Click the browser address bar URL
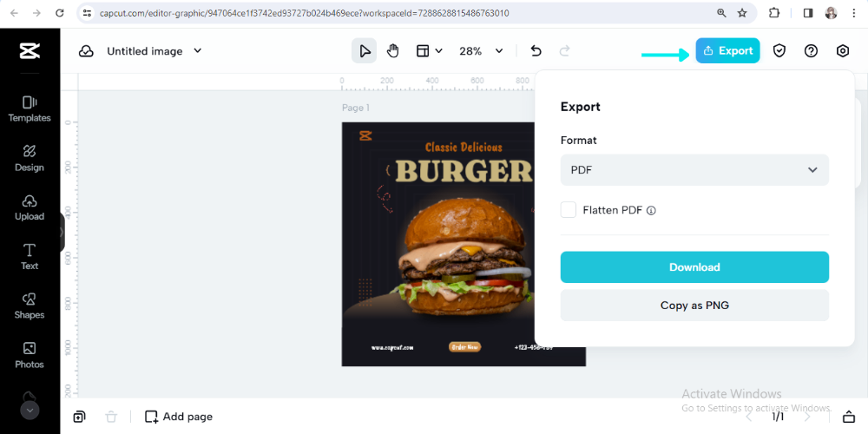 pos(304,13)
